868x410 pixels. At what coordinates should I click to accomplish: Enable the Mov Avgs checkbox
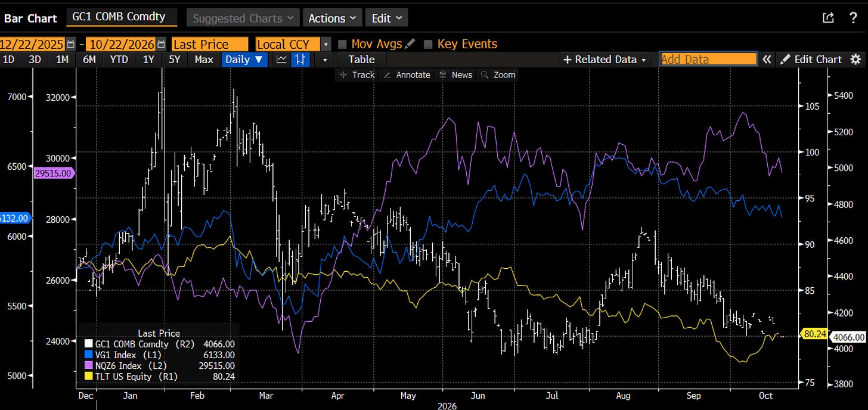342,44
